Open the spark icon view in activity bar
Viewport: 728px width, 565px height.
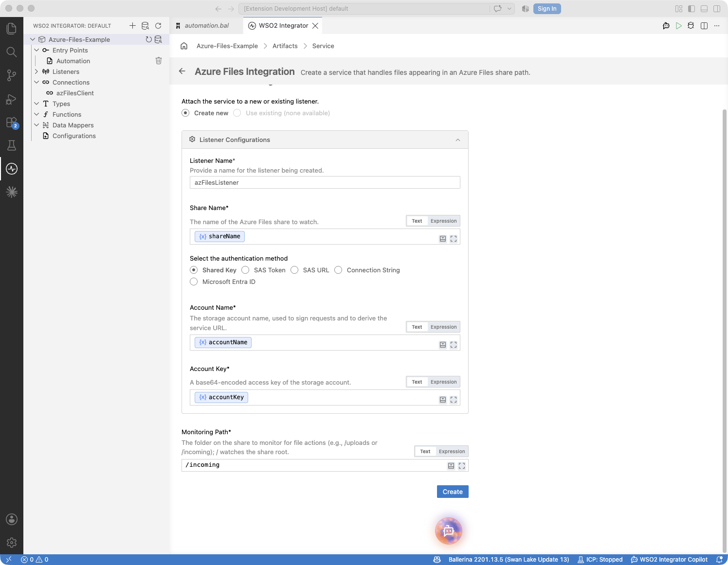(x=12, y=192)
